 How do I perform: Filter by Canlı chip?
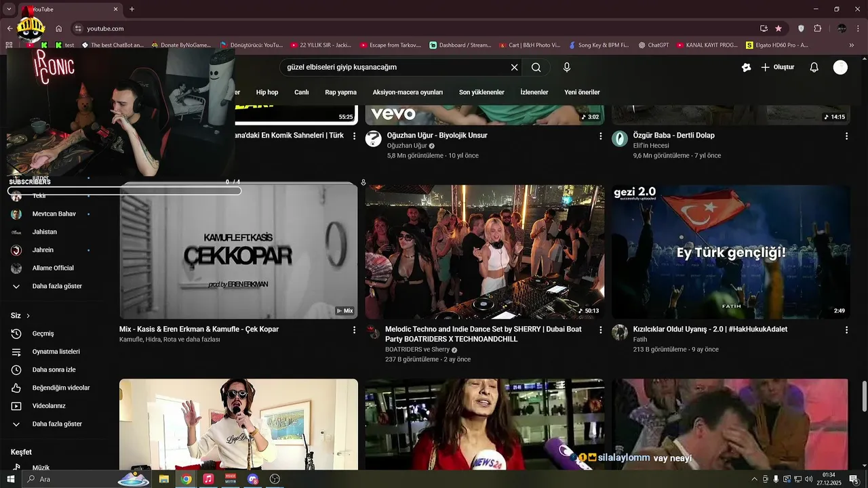click(x=302, y=92)
